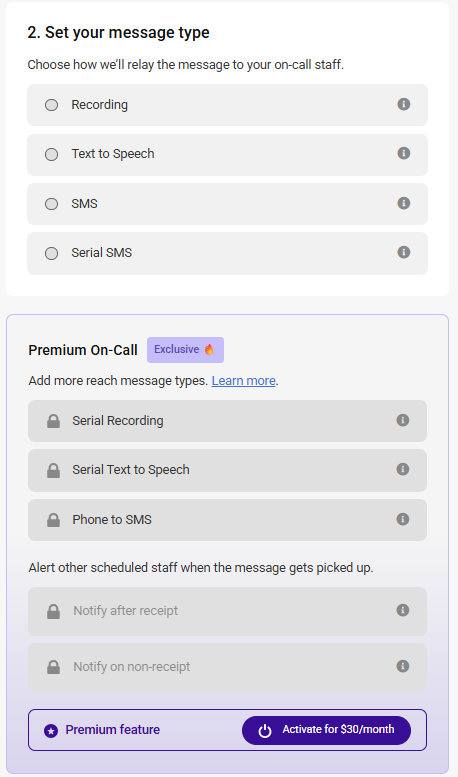458x777 pixels.
Task: Click lock icon beside Notify after receipt
Action: (54, 611)
